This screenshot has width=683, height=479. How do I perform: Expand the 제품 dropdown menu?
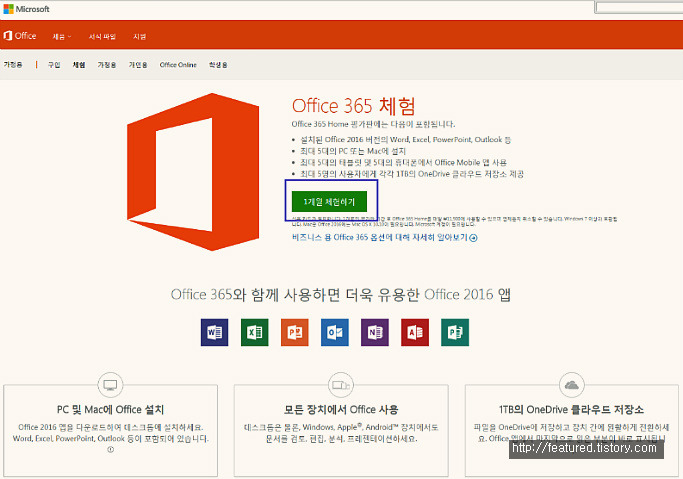(x=62, y=37)
